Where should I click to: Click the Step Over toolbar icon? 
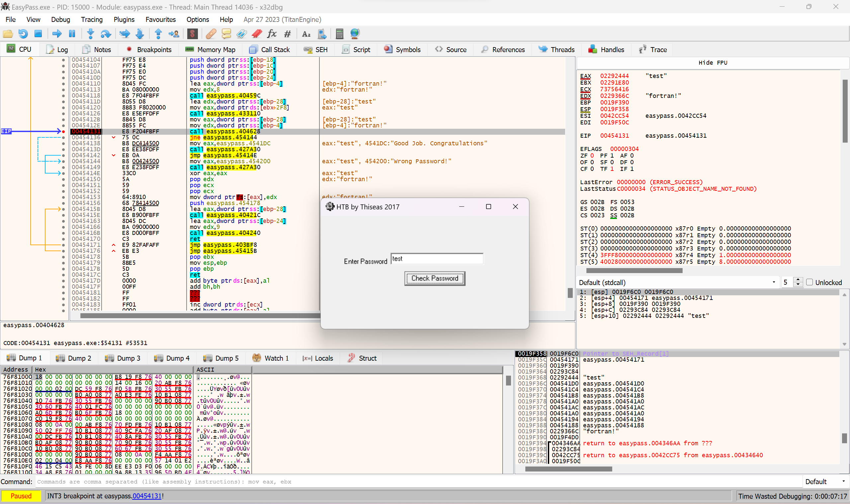[106, 34]
